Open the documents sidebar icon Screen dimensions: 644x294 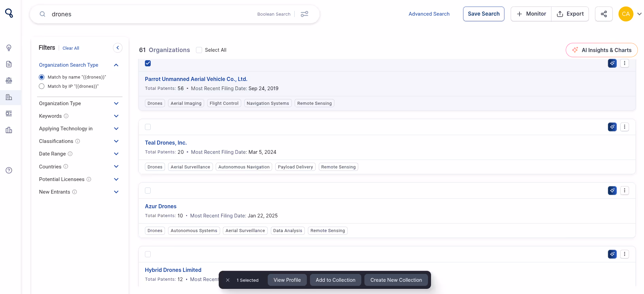[9, 64]
